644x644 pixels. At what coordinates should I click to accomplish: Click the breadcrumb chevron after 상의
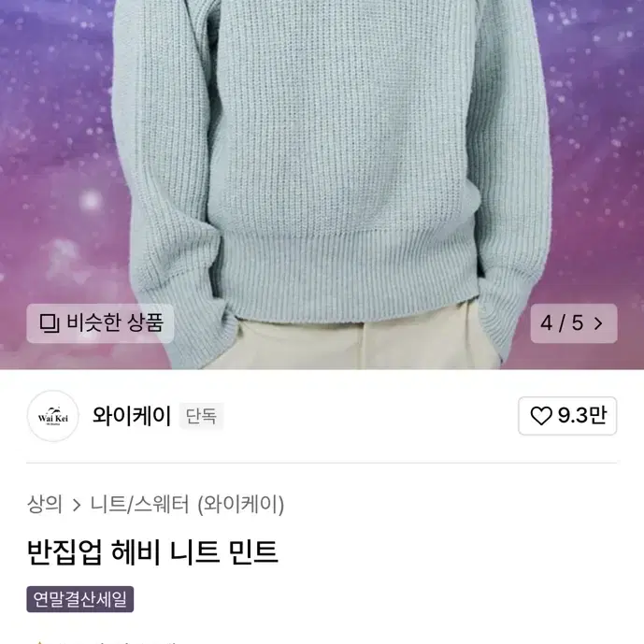click(x=77, y=505)
